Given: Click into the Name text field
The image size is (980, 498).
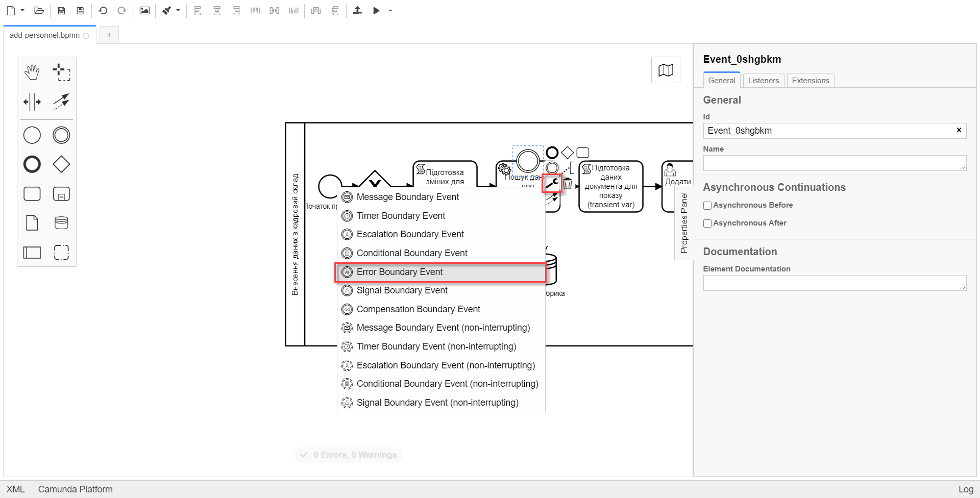Looking at the screenshot, I should (834, 163).
